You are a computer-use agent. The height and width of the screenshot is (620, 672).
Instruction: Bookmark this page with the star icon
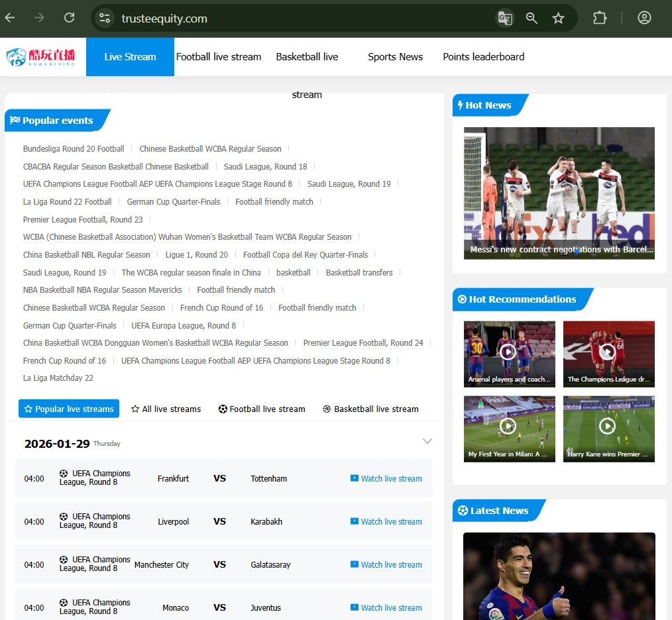click(558, 18)
